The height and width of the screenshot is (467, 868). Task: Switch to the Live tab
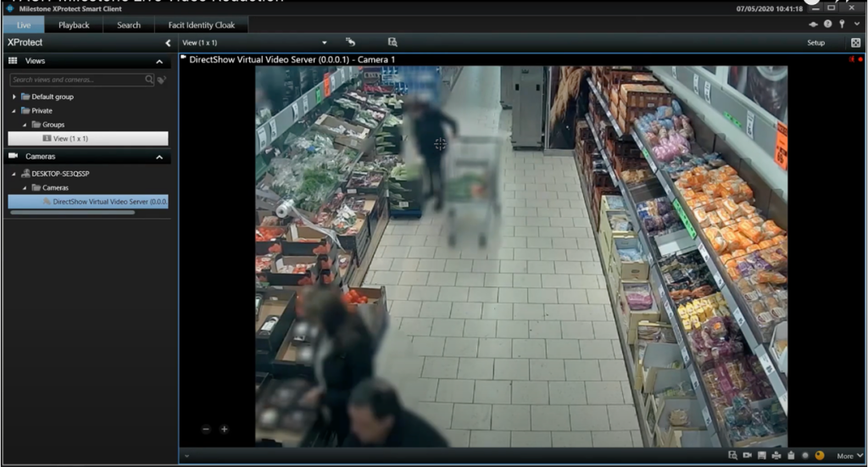tap(24, 25)
